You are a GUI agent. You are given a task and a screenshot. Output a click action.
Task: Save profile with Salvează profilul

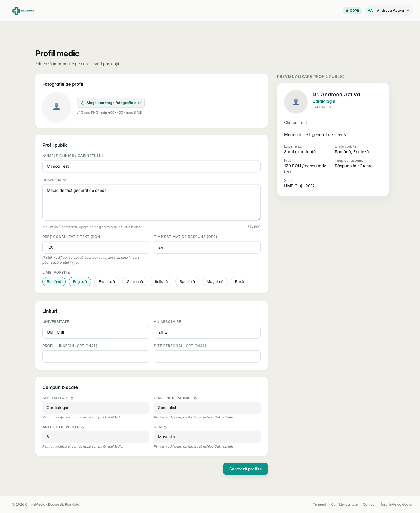246,469
